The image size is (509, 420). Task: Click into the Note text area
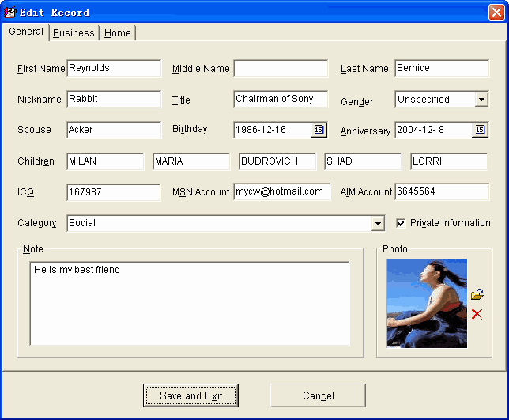190,304
